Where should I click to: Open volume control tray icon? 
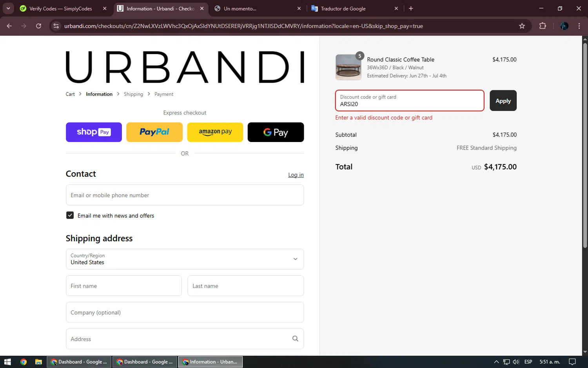pyautogui.click(x=516, y=362)
